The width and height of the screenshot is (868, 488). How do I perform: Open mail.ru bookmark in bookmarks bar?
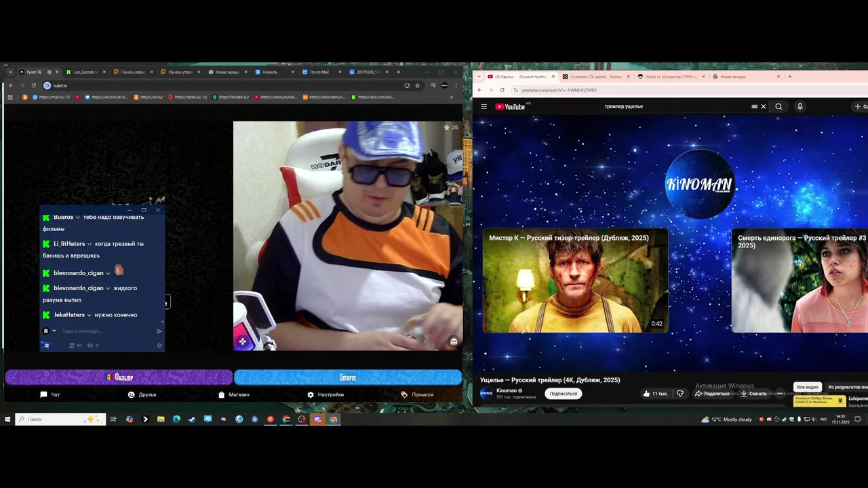coord(51,97)
